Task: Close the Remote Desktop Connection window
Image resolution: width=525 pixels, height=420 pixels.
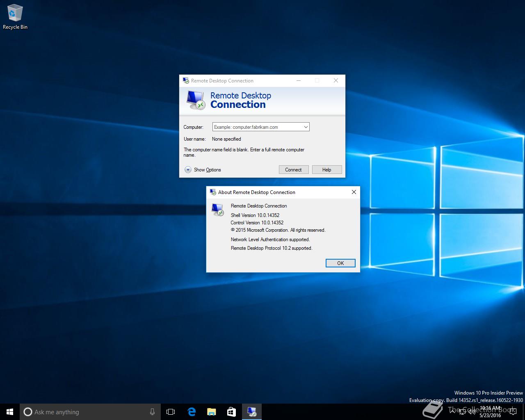Action: (x=336, y=80)
